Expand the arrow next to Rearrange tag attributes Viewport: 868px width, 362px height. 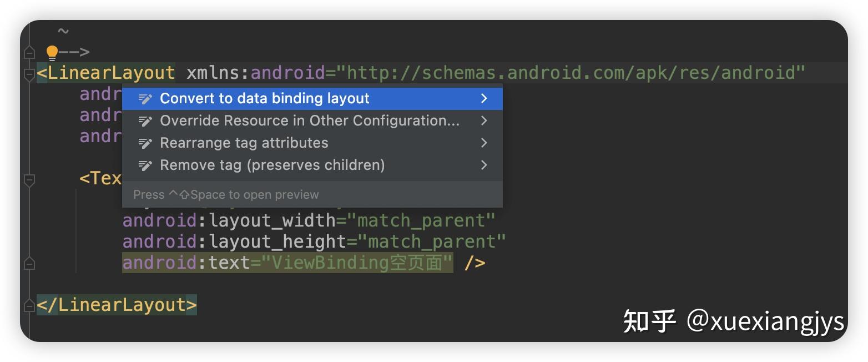(x=484, y=143)
